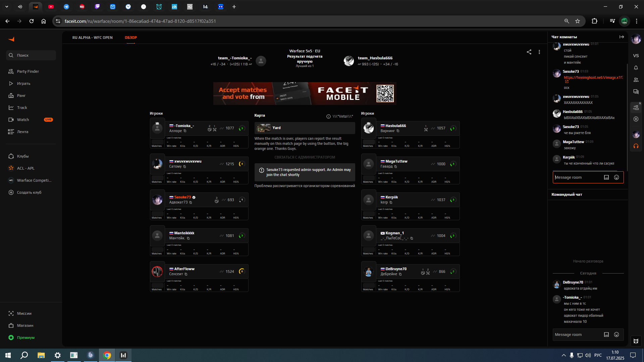Screen dimensions: 644x362
Task: Open the match room more options menu
Action: (x=539, y=52)
